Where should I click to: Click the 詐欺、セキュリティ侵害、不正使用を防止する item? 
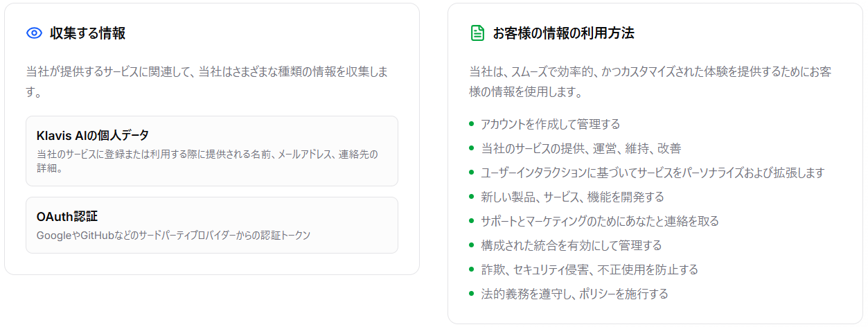(x=590, y=270)
